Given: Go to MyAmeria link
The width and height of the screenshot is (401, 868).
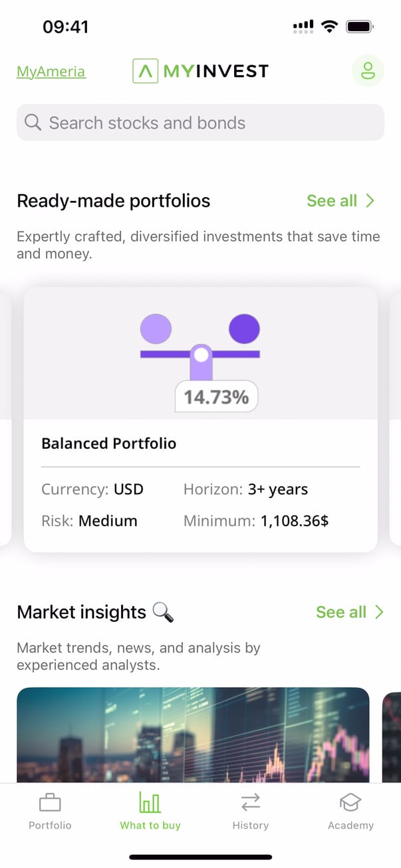Looking at the screenshot, I should pyautogui.click(x=51, y=72).
